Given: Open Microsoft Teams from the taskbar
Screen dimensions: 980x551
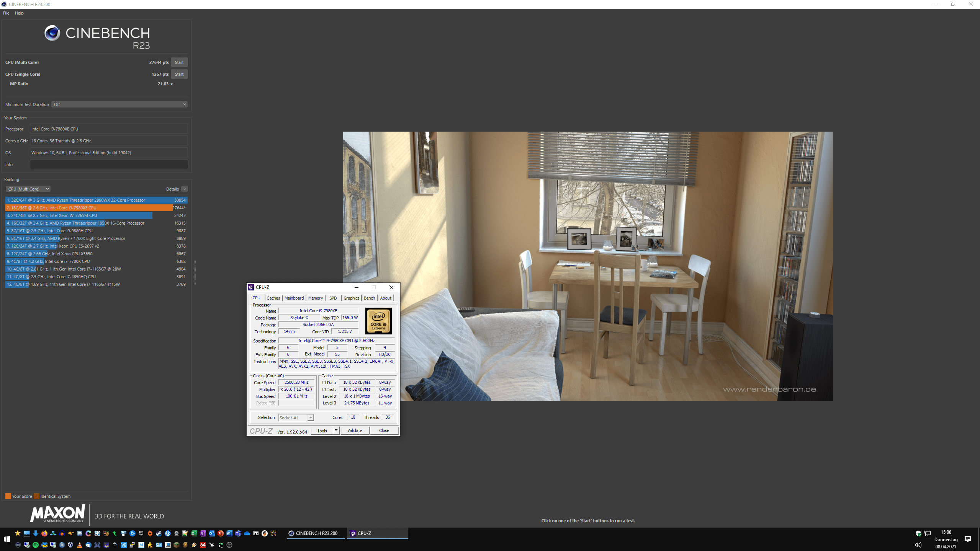Looking at the screenshot, I should click(238, 533).
